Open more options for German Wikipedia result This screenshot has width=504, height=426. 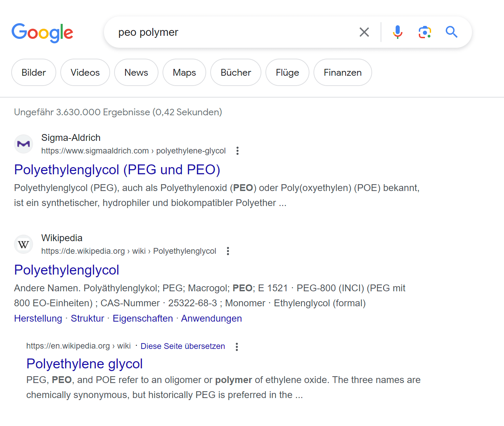(228, 251)
